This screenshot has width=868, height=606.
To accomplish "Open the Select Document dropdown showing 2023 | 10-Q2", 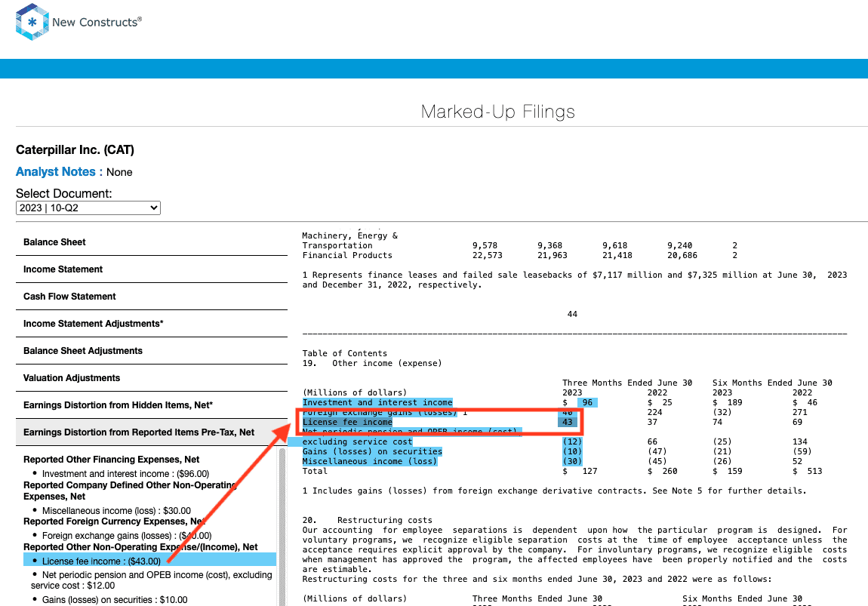I will click(x=88, y=208).
